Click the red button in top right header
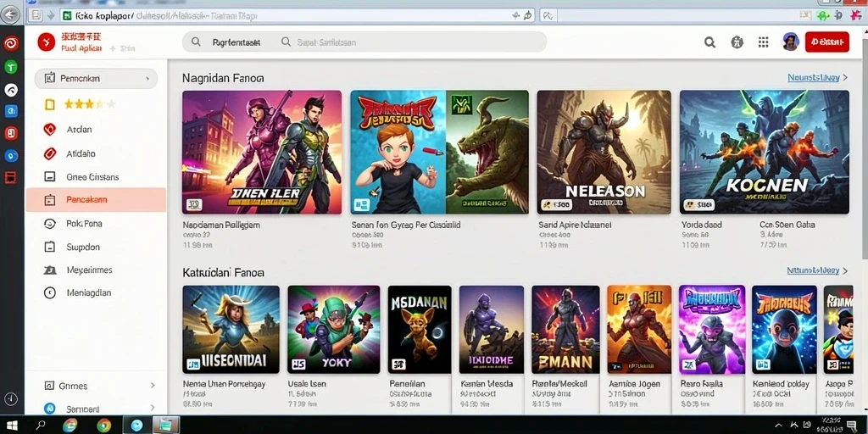 pos(826,42)
